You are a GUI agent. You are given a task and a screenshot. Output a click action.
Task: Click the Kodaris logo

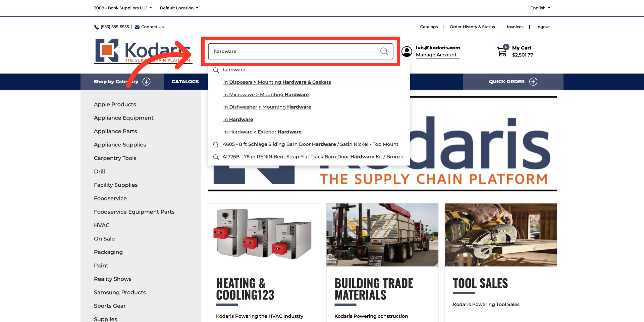143,50
